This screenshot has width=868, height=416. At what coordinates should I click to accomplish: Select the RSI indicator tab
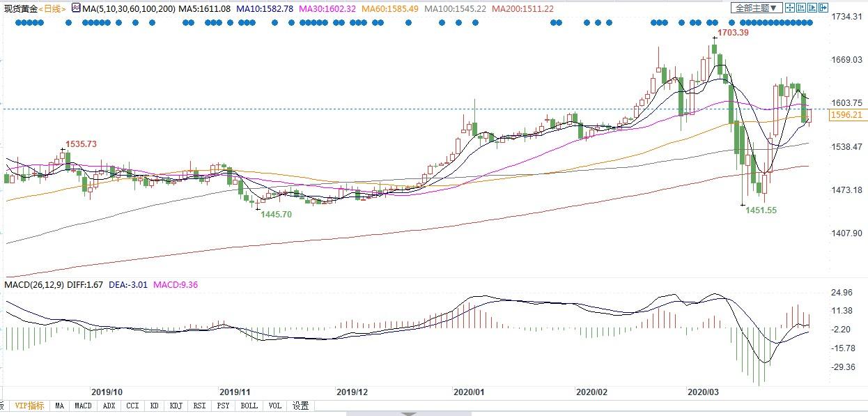click(x=199, y=406)
